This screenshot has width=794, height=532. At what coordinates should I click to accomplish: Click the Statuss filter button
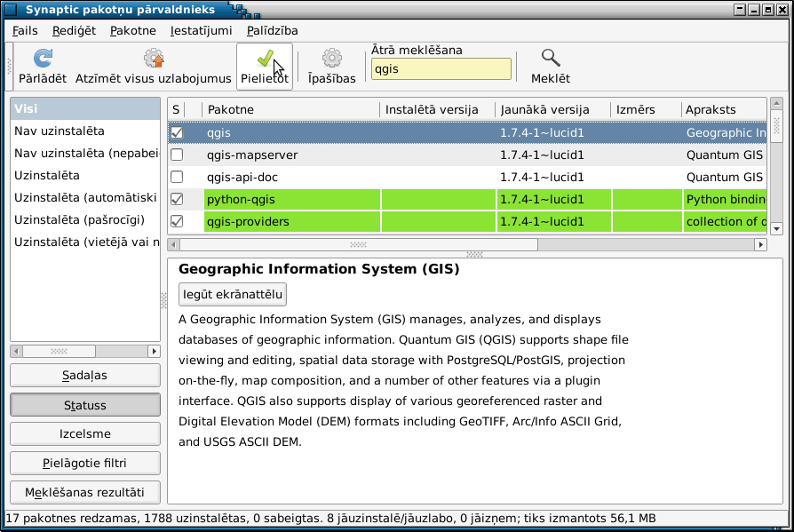tap(85, 405)
